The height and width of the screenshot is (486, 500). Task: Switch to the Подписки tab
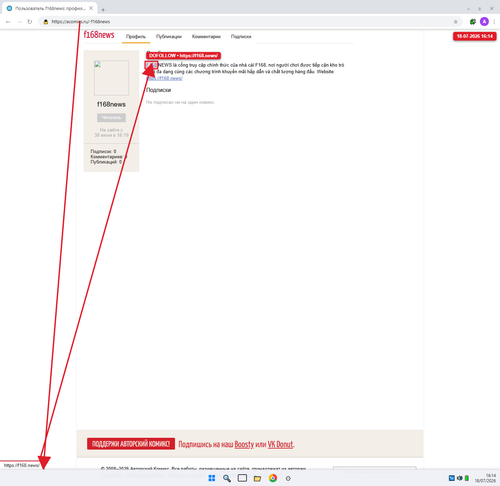[x=241, y=36]
